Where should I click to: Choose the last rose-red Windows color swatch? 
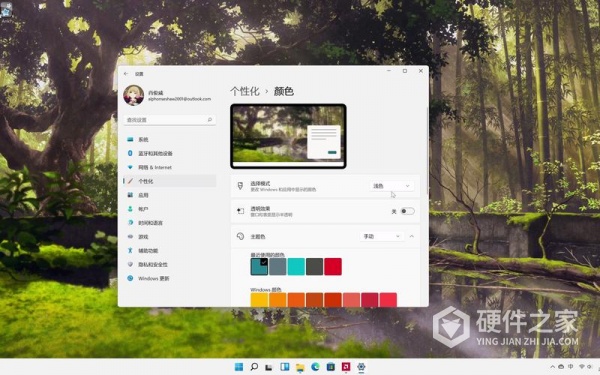tap(388, 300)
